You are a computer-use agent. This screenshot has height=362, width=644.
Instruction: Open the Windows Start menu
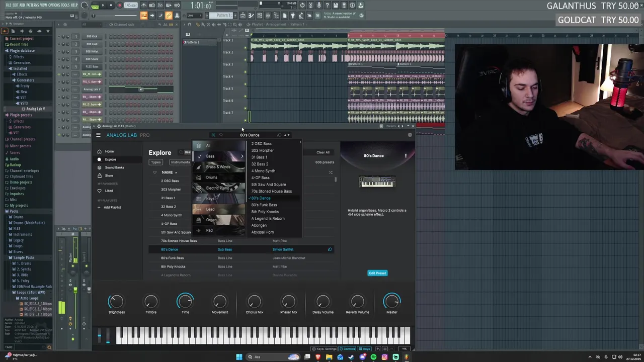[x=239, y=357]
